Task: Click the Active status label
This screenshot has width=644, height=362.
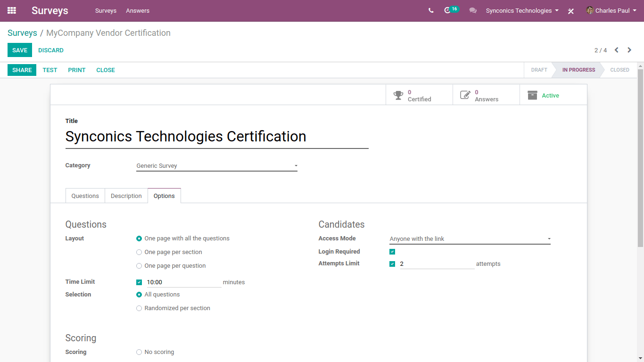Action: pos(550,95)
